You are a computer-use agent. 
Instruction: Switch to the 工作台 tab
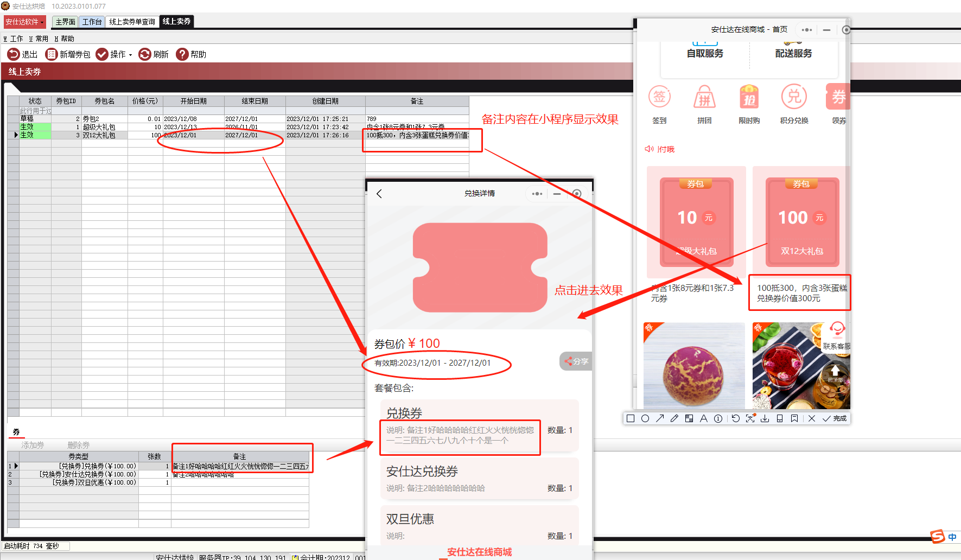tap(92, 22)
